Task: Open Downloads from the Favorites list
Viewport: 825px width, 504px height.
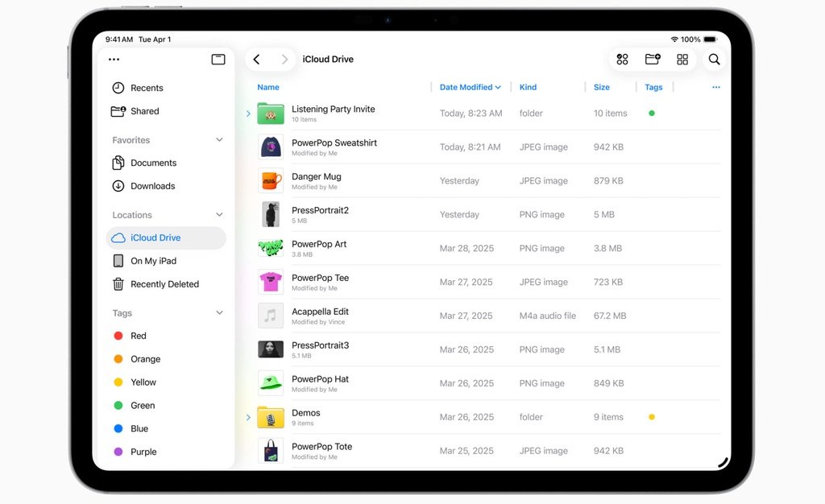Action: tap(153, 186)
